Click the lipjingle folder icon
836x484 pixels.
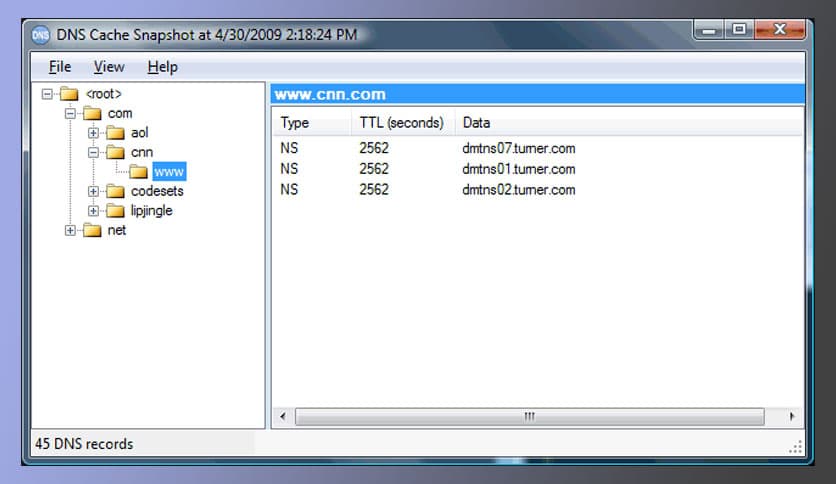tap(115, 211)
